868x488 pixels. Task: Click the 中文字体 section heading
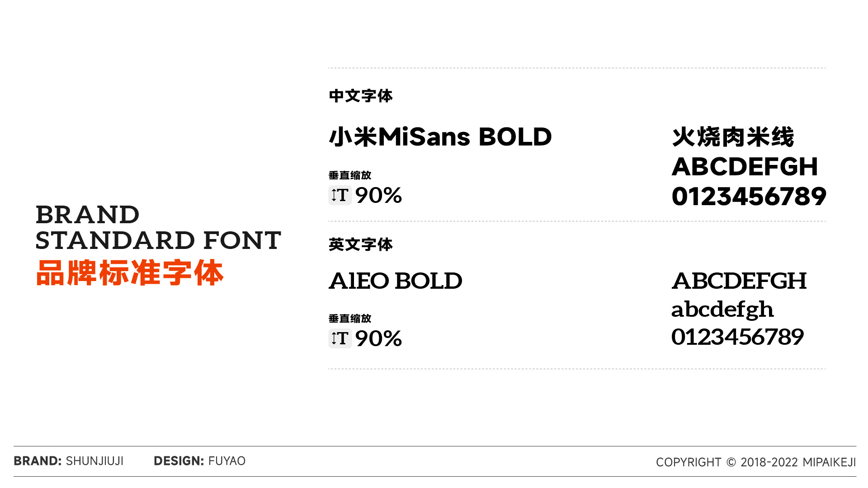click(x=361, y=96)
